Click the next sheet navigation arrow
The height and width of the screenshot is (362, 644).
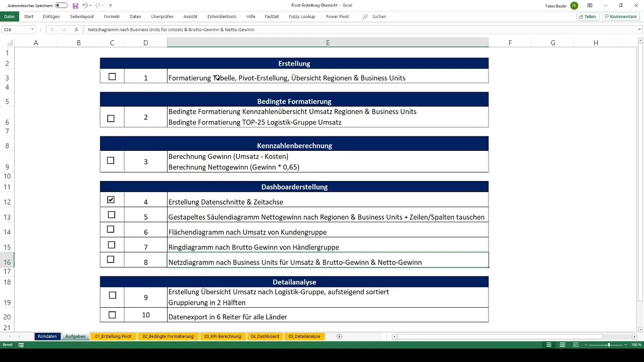(19, 336)
